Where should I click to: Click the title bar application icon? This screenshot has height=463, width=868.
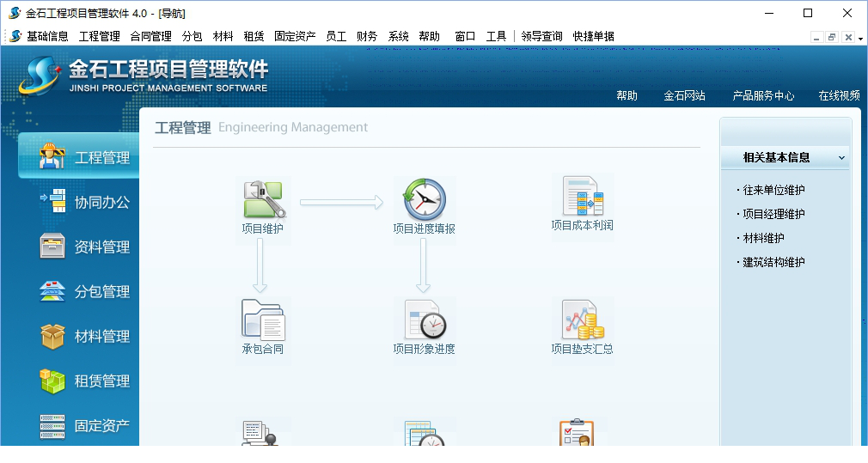15,13
